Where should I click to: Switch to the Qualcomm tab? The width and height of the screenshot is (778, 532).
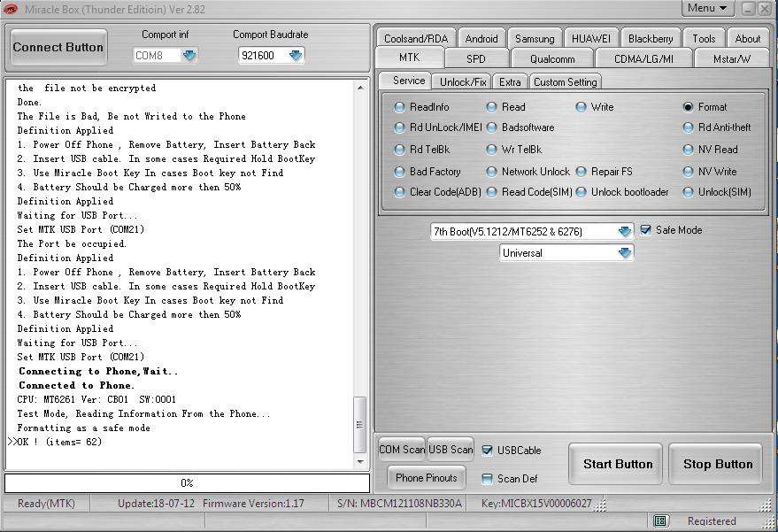click(552, 58)
